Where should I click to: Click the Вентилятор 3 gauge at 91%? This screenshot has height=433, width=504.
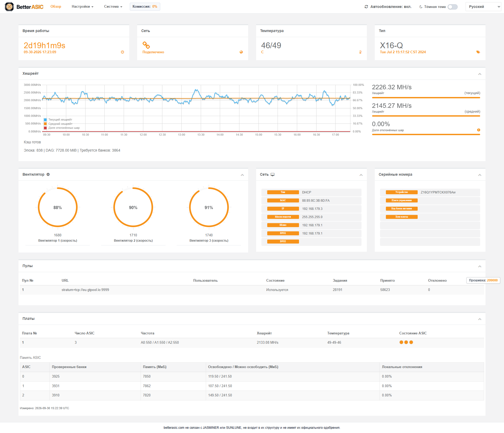point(209,207)
